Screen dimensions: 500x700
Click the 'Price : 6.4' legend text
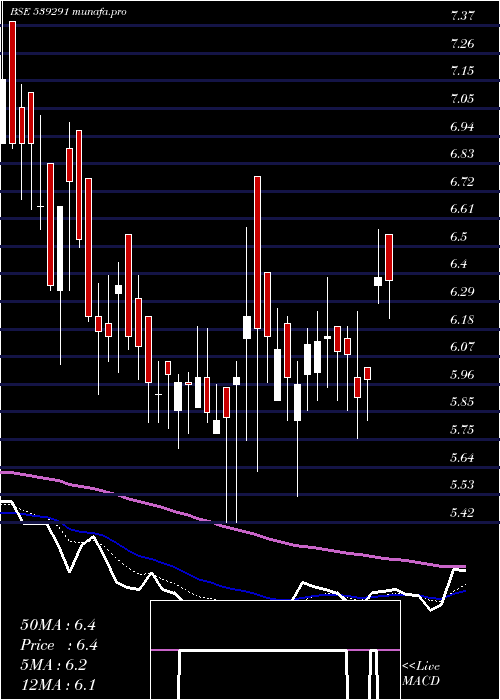58,645
